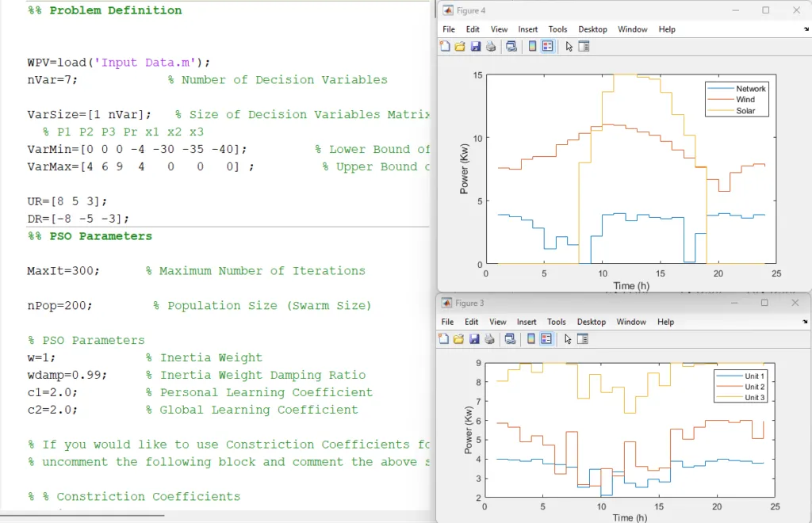Place cursor on the VarSize=[1 nVar]; line

point(89,114)
